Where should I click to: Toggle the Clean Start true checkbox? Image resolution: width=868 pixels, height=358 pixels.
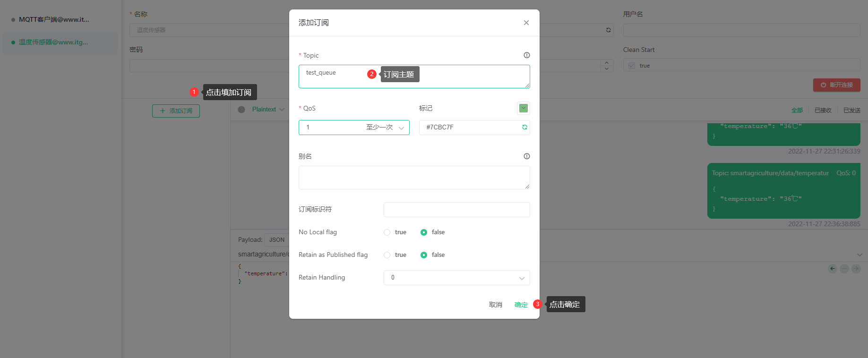(632, 66)
